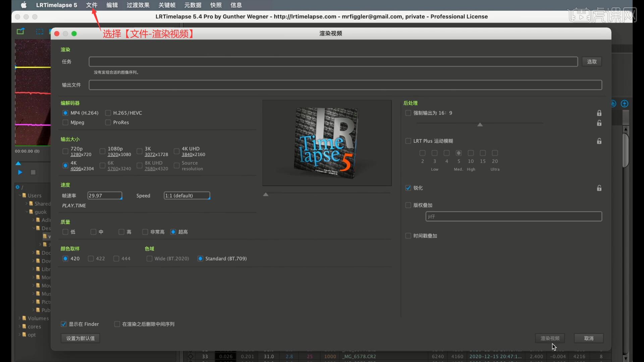Screen dimensions: 644x362
Task: Open the Apple menu
Action: click(24, 5)
